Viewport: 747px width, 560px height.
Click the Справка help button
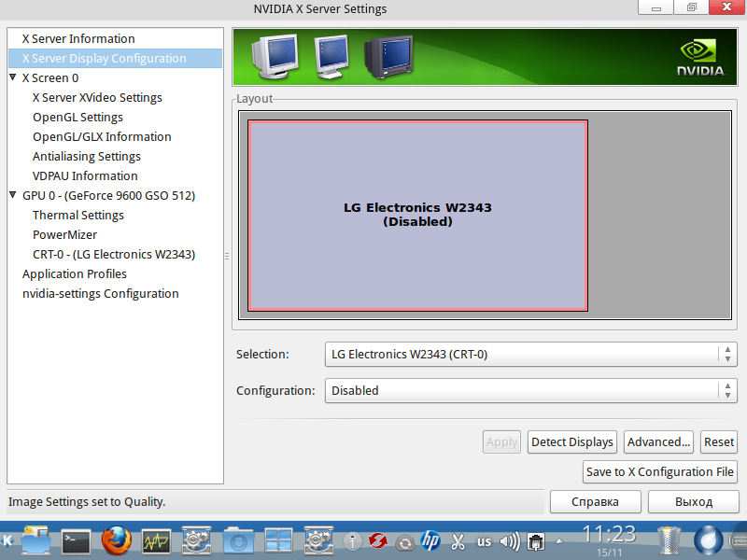point(596,501)
